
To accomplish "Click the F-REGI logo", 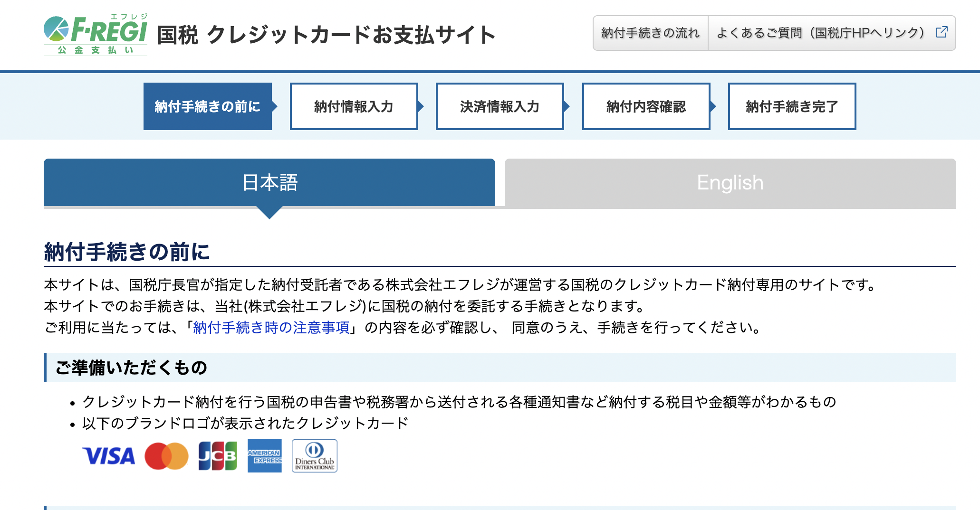I will click(x=96, y=35).
